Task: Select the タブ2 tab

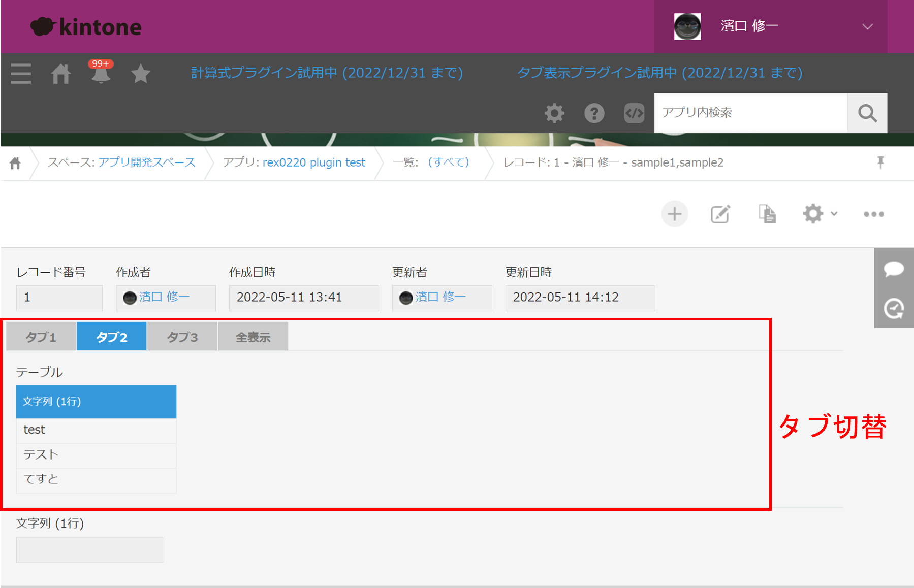Action: [112, 337]
